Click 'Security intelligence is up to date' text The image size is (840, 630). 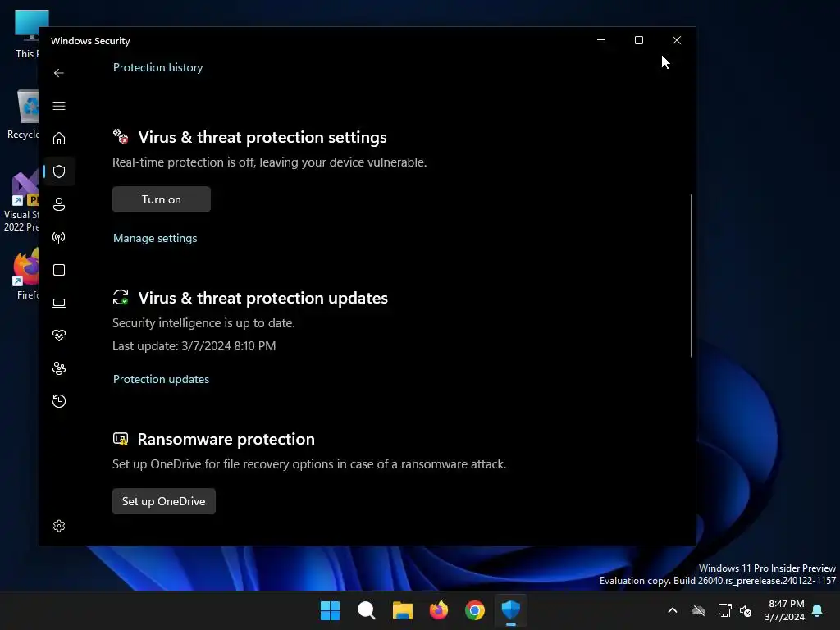coord(203,323)
